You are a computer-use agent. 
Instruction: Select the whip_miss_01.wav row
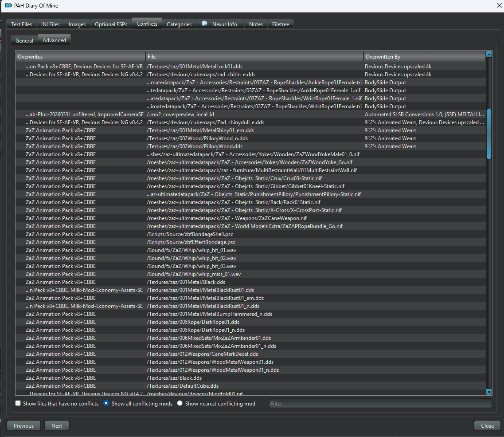(251, 274)
